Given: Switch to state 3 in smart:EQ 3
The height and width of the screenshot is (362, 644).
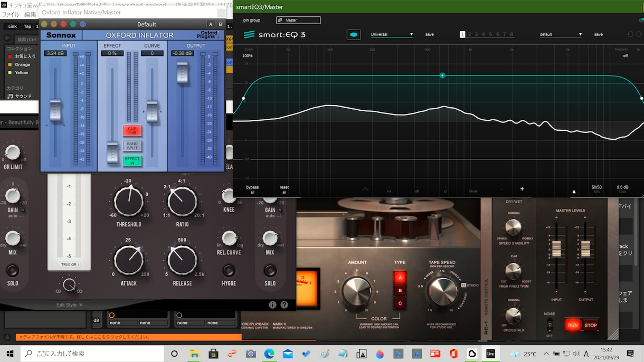Looking at the screenshot, I should [x=476, y=34].
